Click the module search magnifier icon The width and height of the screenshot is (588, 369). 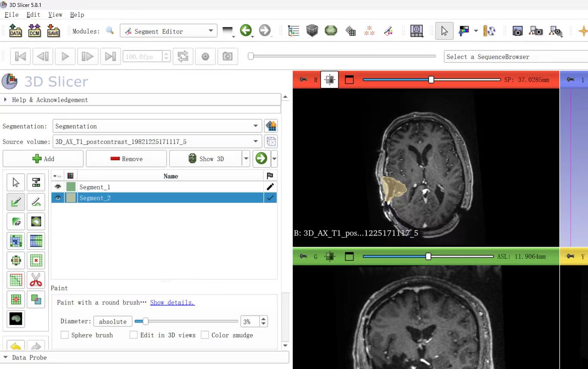coord(110,31)
